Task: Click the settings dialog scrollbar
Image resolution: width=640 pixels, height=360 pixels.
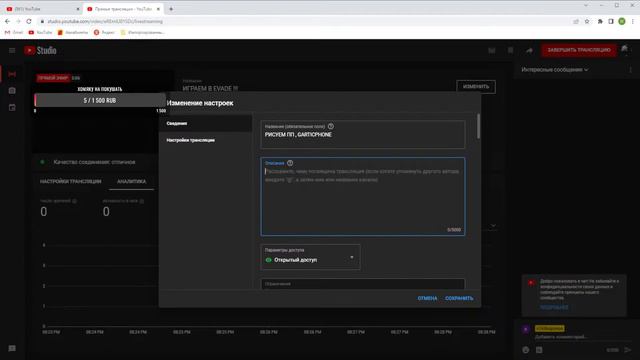Action: coord(478,127)
